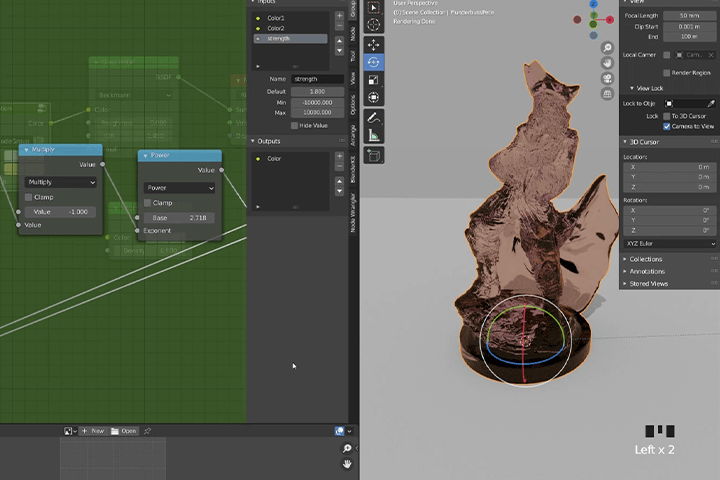Select Color2 in Inputs list
The height and width of the screenshot is (480, 720).
click(x=291, y=28)
